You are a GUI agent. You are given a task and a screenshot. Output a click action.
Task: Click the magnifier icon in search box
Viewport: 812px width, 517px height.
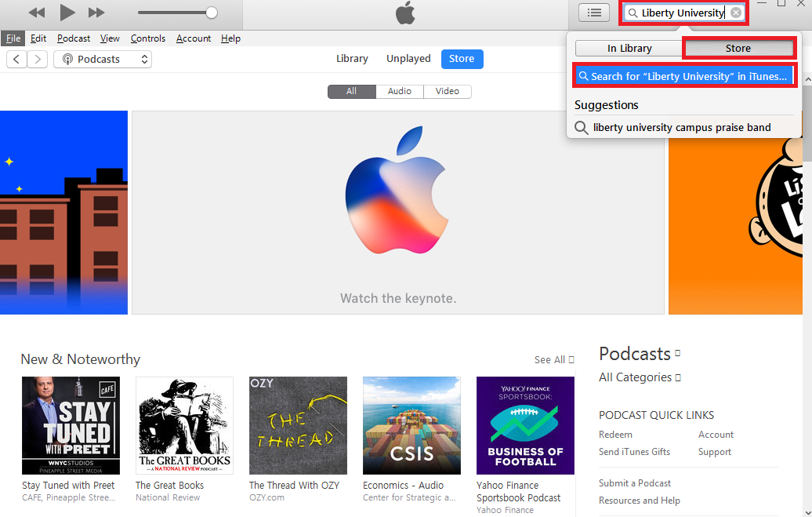point(633,13)
